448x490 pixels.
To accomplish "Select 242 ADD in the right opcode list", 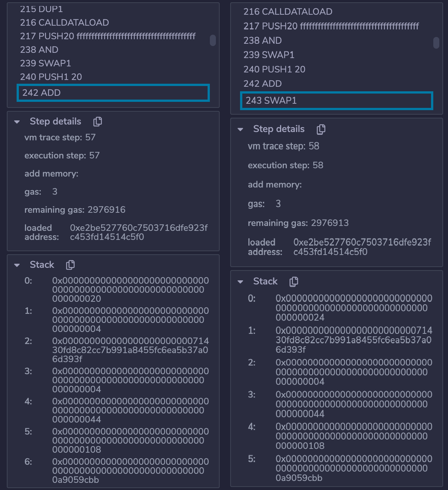I will click(x=263, y=84).
